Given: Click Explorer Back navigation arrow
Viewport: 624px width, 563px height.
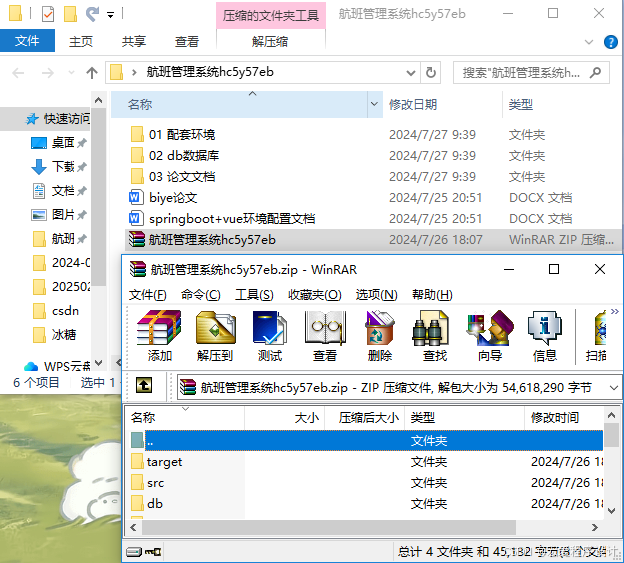Looking at the screenshot, I should (18, 73).
